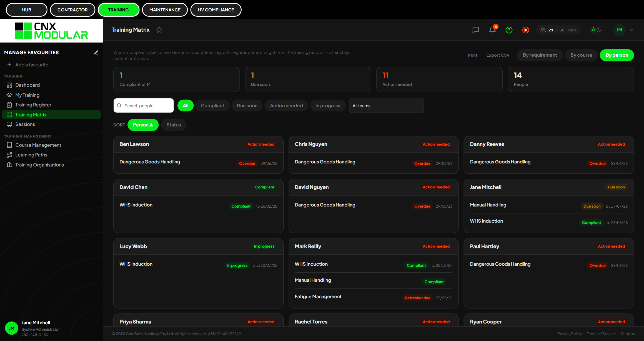Favourite the Training Matrix page with the star
The image size is (644, 341).
pos(159,30)
